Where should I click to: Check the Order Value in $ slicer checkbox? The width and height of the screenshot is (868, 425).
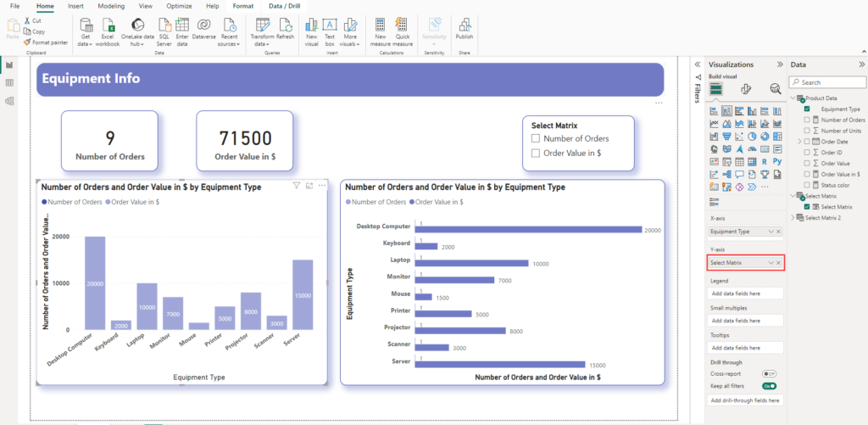[x=535, y=154]
